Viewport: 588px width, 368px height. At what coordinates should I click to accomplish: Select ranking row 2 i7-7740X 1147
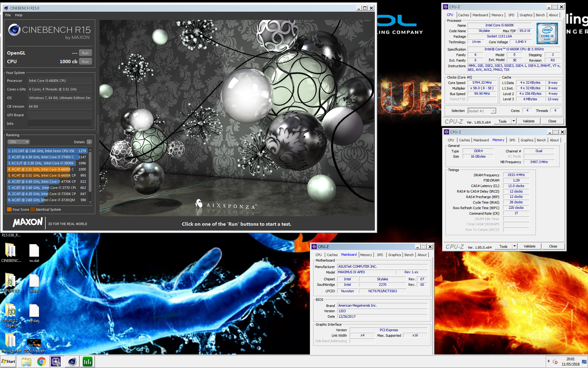coord(47,157)
